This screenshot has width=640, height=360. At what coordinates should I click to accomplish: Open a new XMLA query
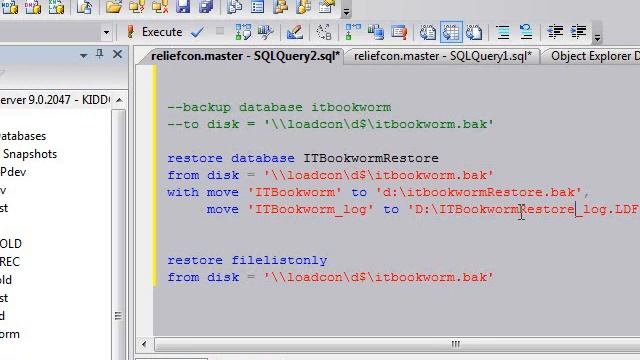56,7
